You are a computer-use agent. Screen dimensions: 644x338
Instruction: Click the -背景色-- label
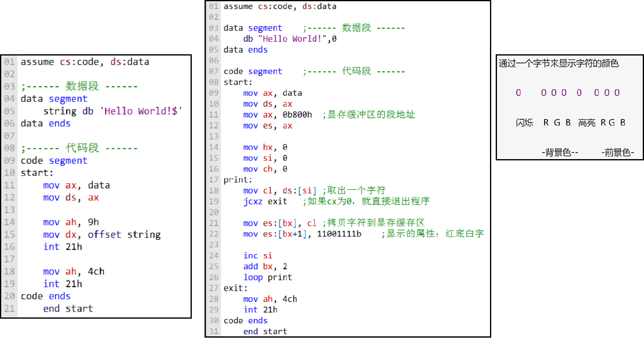[560, 153]
